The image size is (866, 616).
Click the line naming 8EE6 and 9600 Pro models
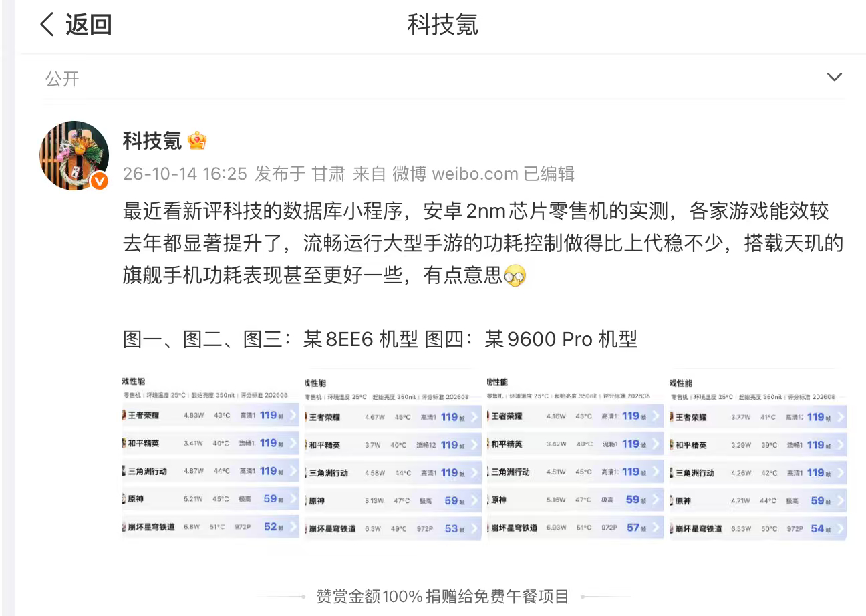pos(380,339)
